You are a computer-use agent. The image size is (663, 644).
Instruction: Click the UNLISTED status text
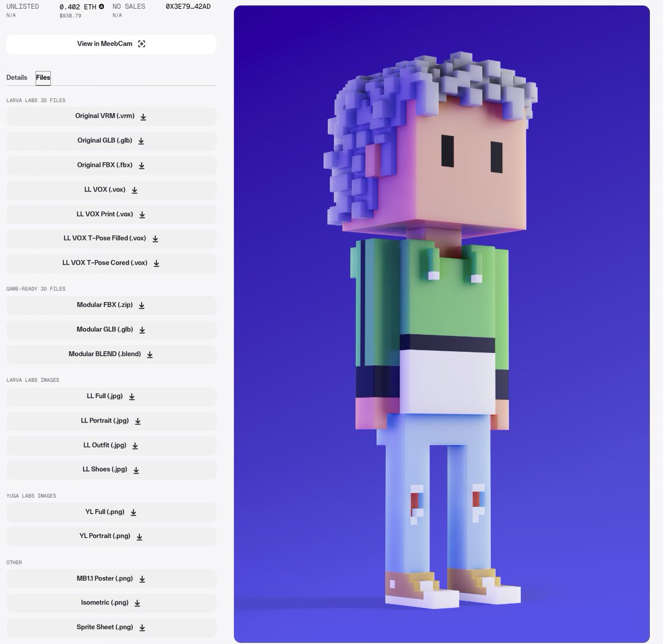(23, 7)
